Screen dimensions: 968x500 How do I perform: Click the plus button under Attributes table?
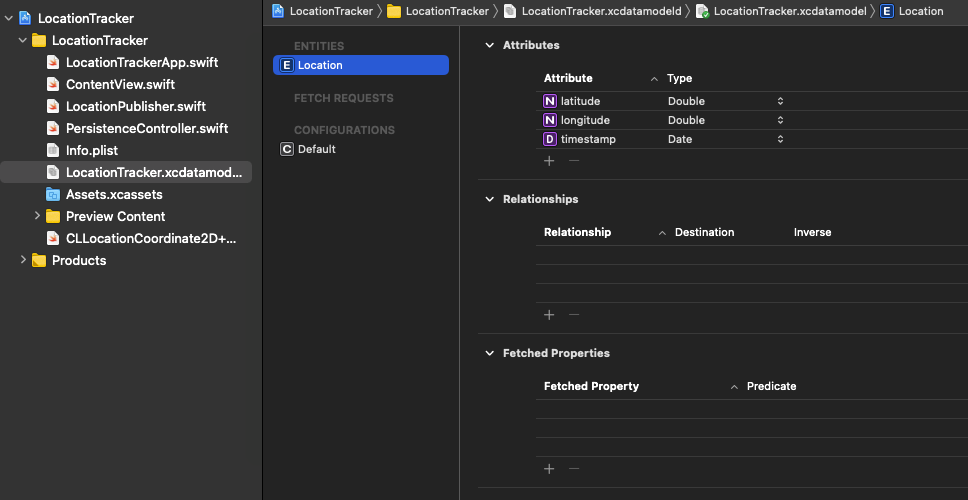click(x=548, y=161)
